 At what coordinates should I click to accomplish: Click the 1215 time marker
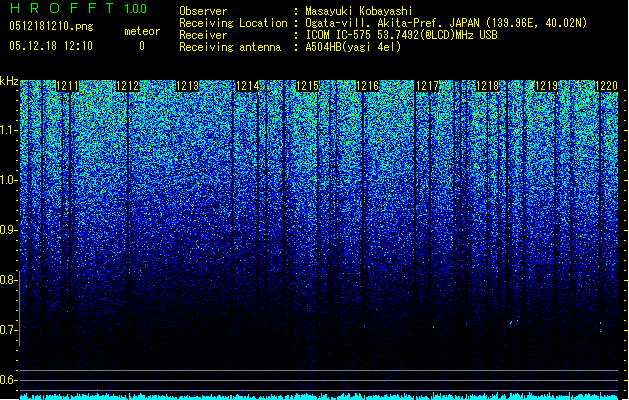coord(307,86)
